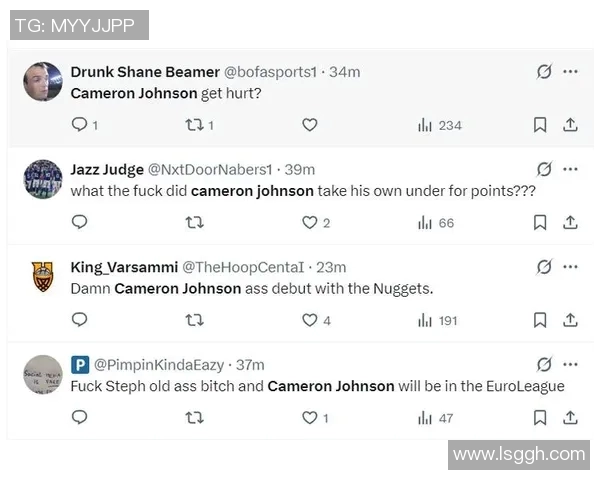This screenshot has height=480, width=600.
Task: Open more options on Jazz Judge tweet
Action: pos(570,170)
